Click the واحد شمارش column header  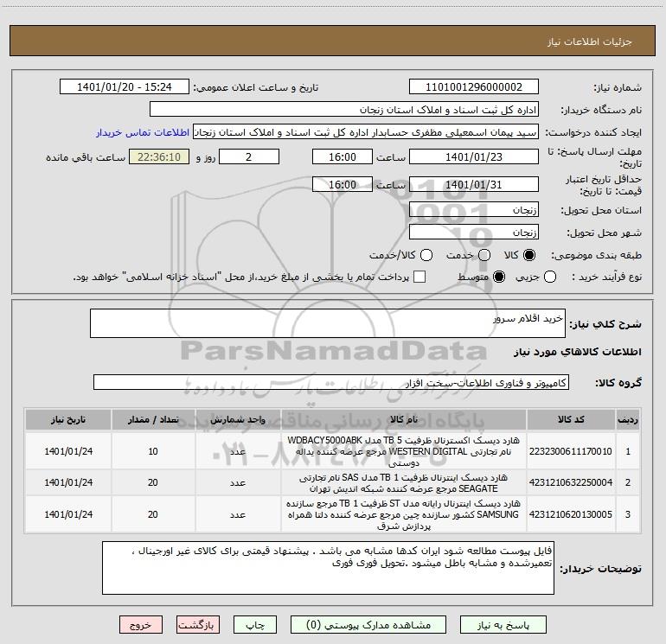(238, 420)
